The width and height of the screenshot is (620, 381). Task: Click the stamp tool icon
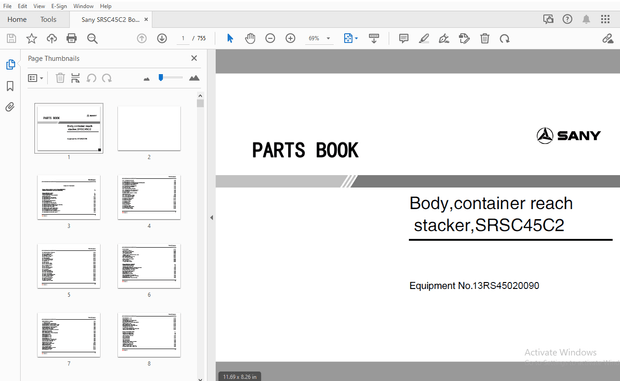point(464,38)
